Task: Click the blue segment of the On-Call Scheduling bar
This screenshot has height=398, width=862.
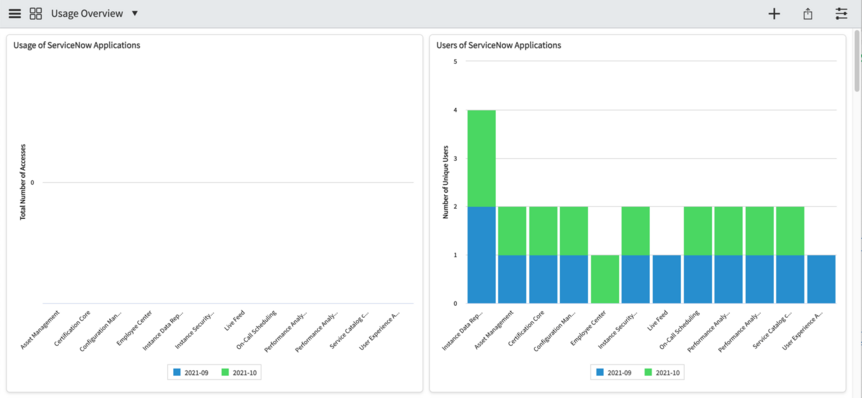Action: coord(698,279)
